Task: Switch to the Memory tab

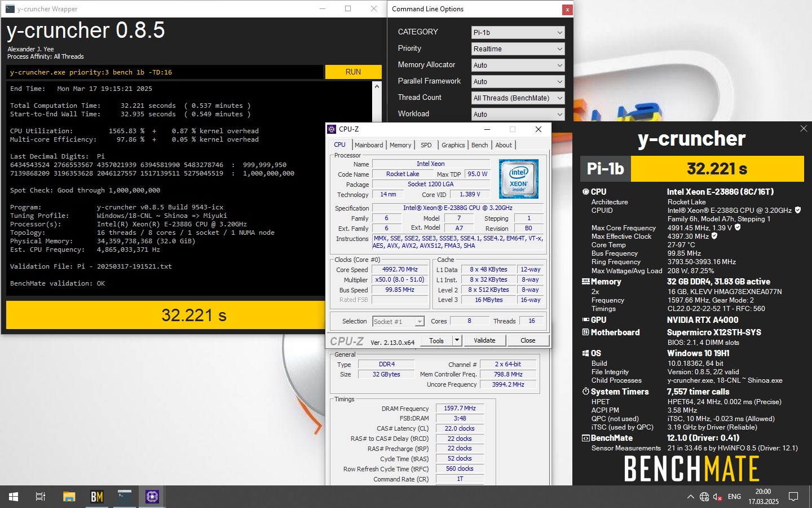Action: [x=400, y=145]
